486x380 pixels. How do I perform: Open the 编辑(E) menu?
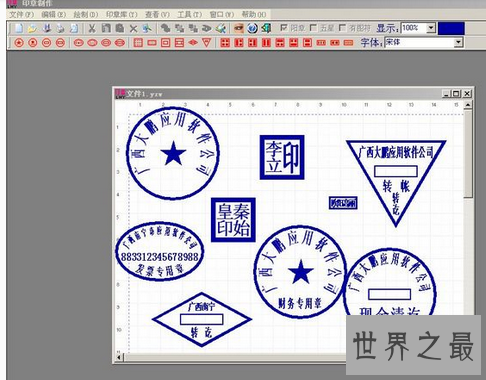(53, 14)
